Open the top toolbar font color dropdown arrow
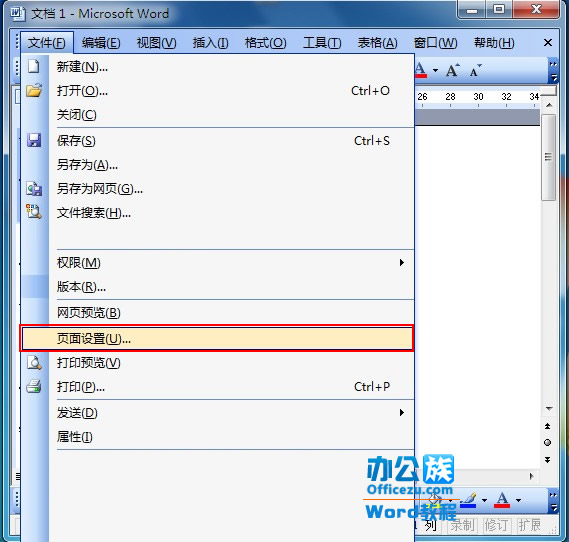569x542 pixels. click(435, 70)
